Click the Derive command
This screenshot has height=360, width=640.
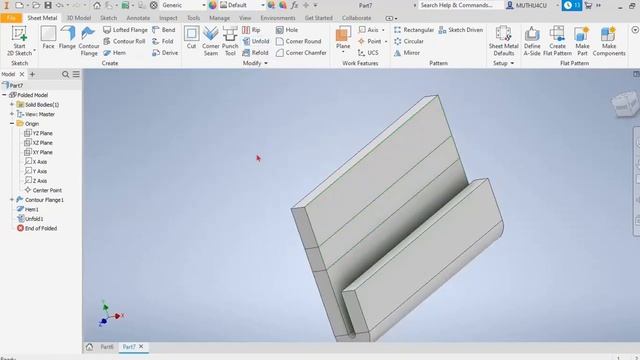[x=165, y=53]
